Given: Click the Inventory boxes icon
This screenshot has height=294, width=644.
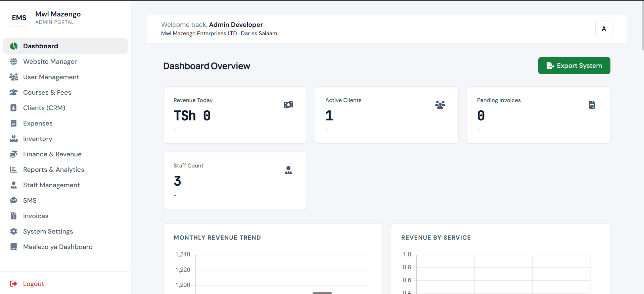Looking at the screenshot, I should click(x=14, y=139).
